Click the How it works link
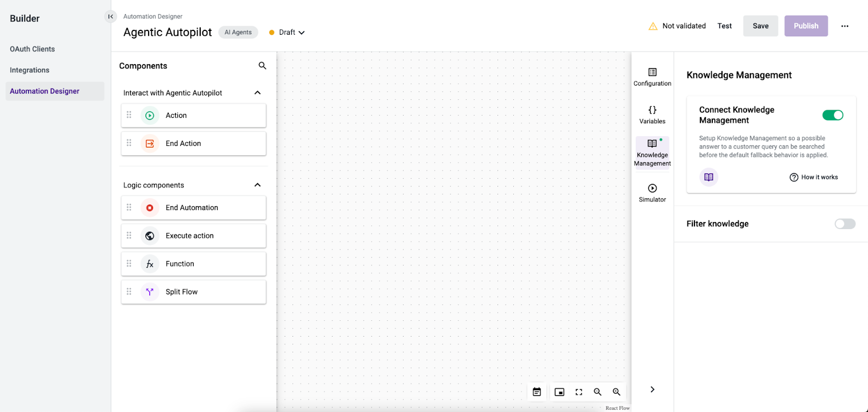868x412 pixels. pos(819,178)
